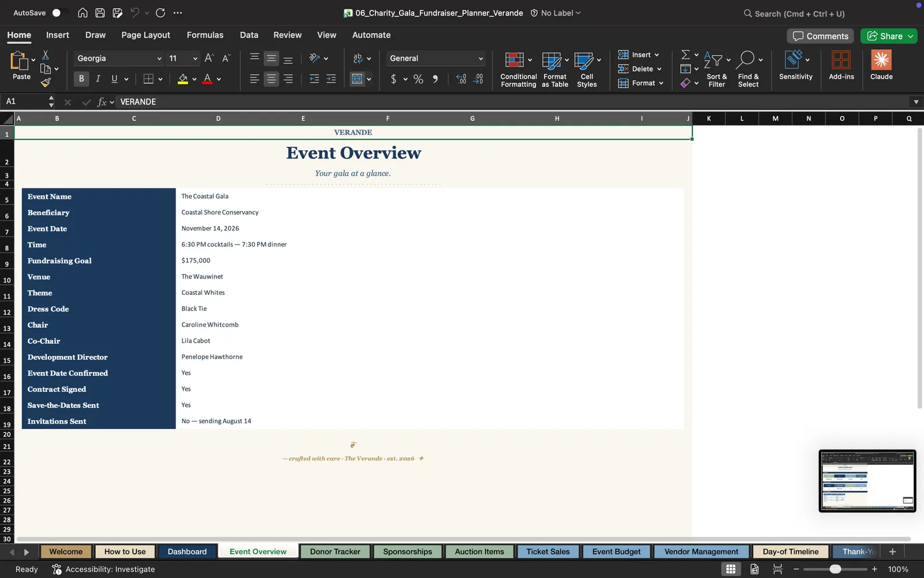Viewport: 924px width, 578px height.
Task: Expand the formula bar
Action: 916,102
